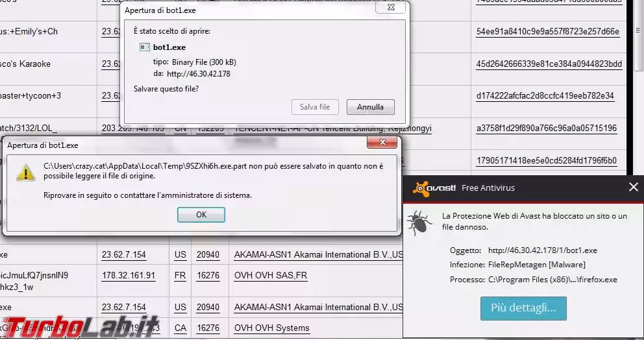
Task: Click Infezione FileRepMetagen text
Action: coord(537,265)
